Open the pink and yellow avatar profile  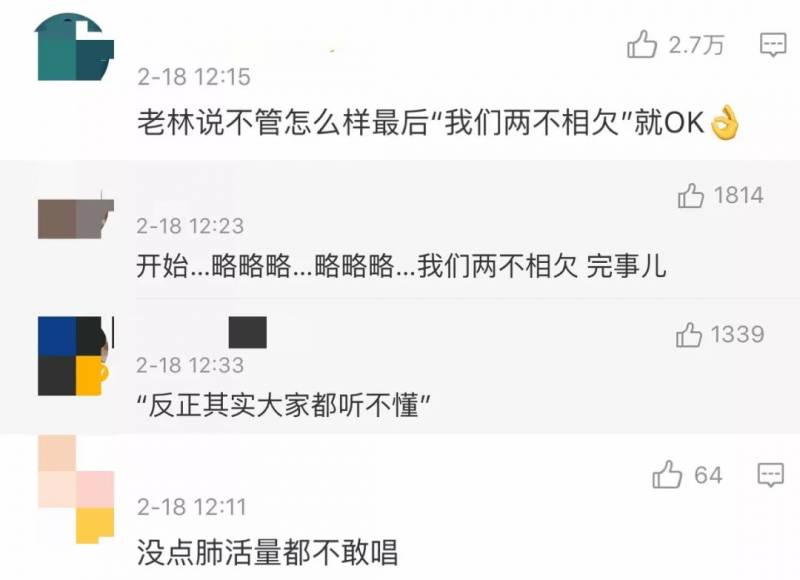(76, 489)
